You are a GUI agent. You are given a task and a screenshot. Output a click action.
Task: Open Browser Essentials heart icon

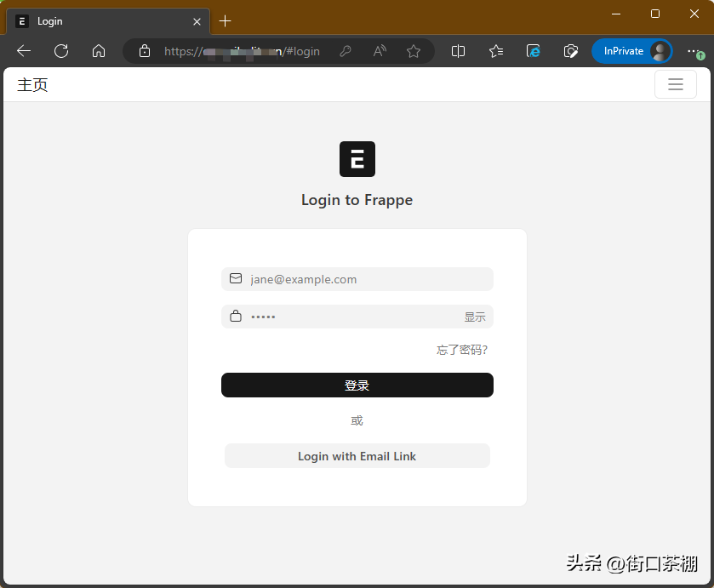pos(571,51)
